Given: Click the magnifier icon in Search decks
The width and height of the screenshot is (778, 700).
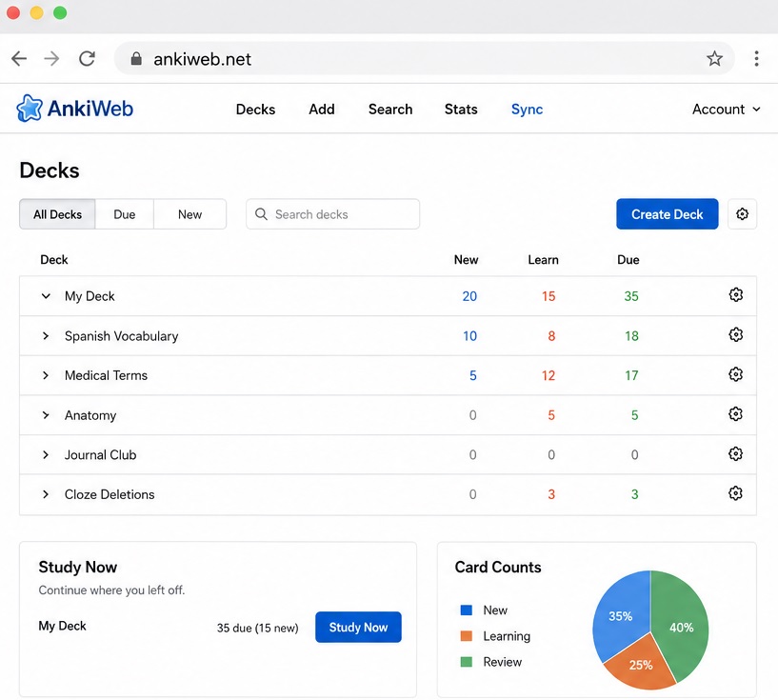Looking at the screenshot, I should coord(261,214).
